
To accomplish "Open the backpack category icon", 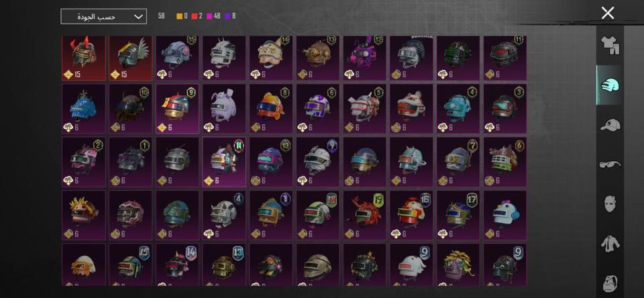I will click(x=610, y=284).
